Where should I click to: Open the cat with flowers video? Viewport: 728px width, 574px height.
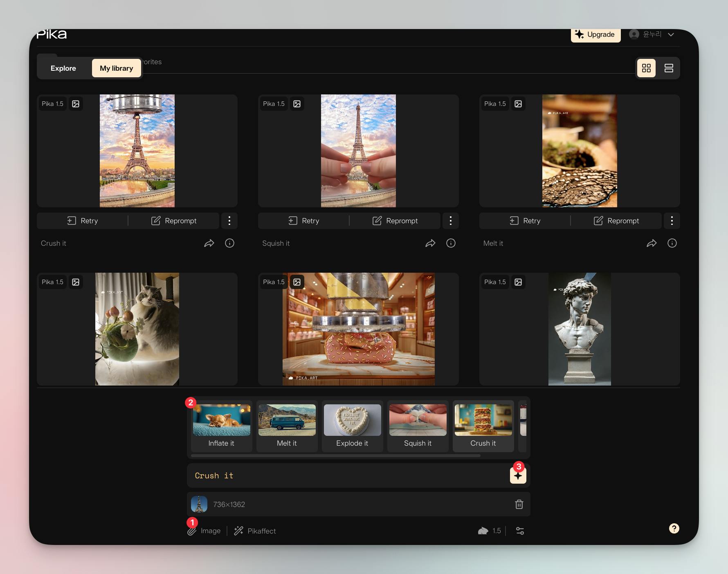(x=137, y=329)
